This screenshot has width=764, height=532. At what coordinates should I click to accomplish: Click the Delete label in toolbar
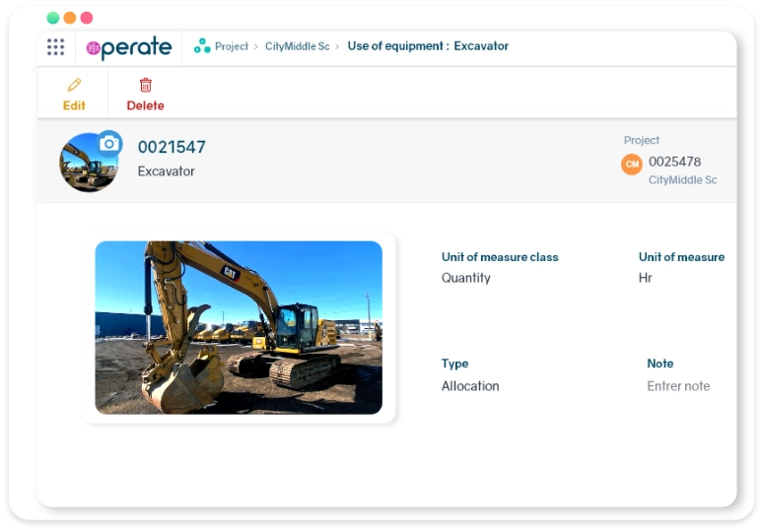(145, 105)
